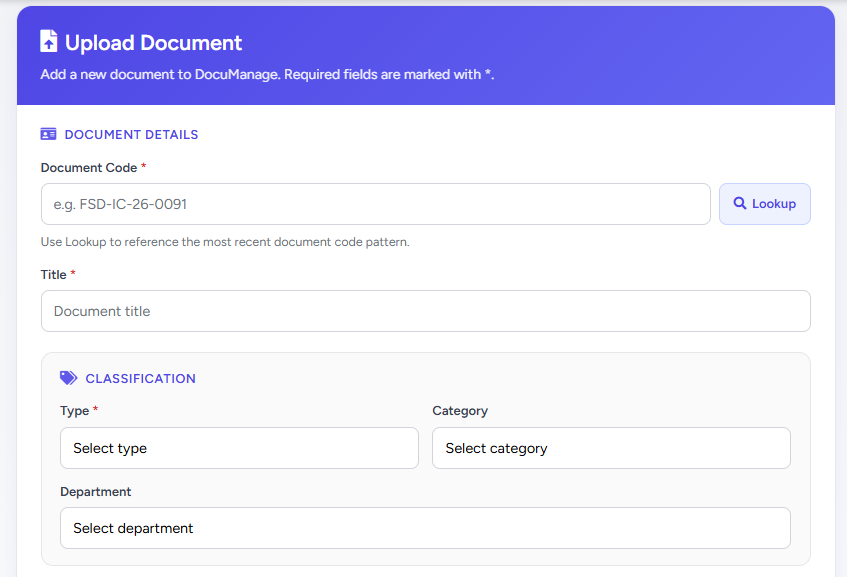
Task: Click the subtitle 'Add a new document to DocuManage'
Action: (267, 74)
